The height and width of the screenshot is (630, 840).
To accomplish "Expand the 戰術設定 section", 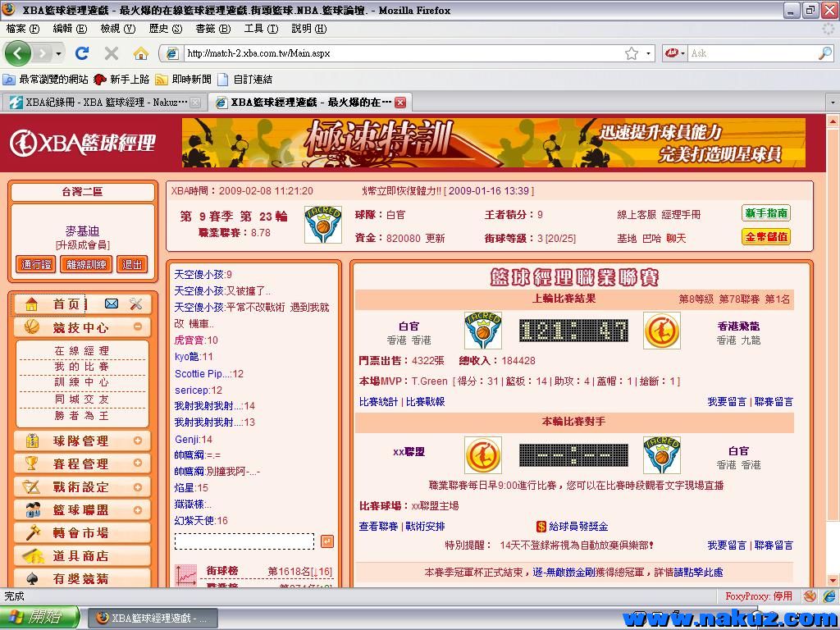I will (x=138, y=487).
